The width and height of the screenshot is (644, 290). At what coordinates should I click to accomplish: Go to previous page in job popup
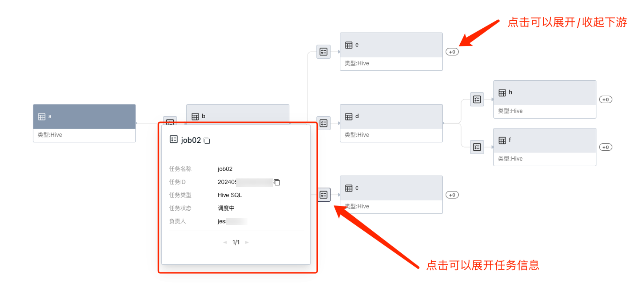(x=225, y=243)
